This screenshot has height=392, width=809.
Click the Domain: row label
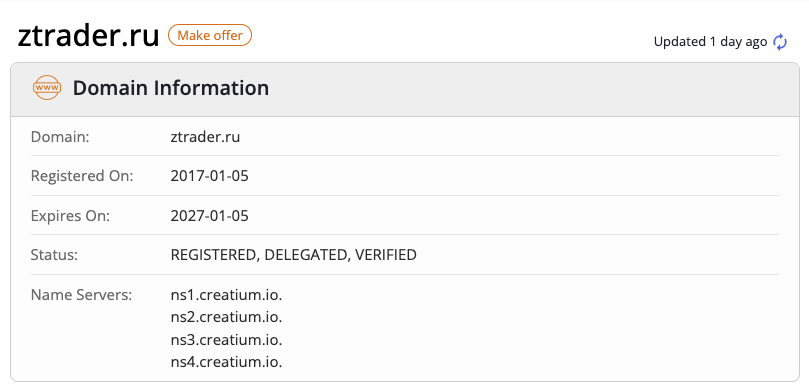60,137
